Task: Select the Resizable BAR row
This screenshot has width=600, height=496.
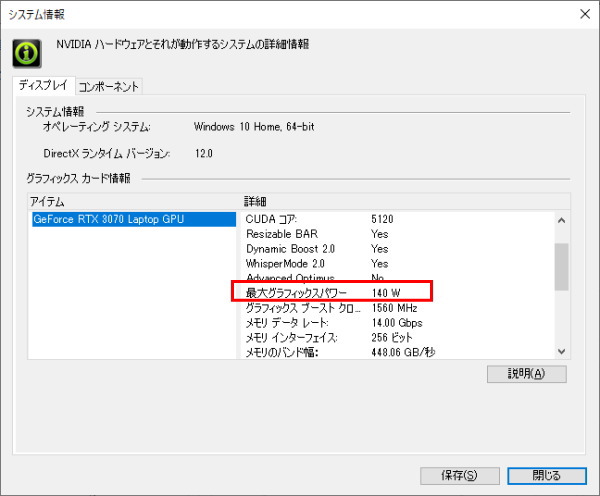Action: point(398,234)
